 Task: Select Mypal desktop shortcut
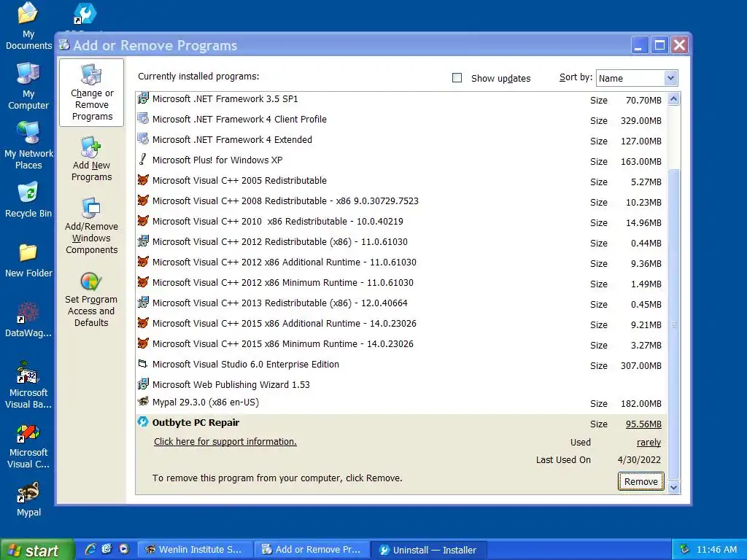pos(28,499)
